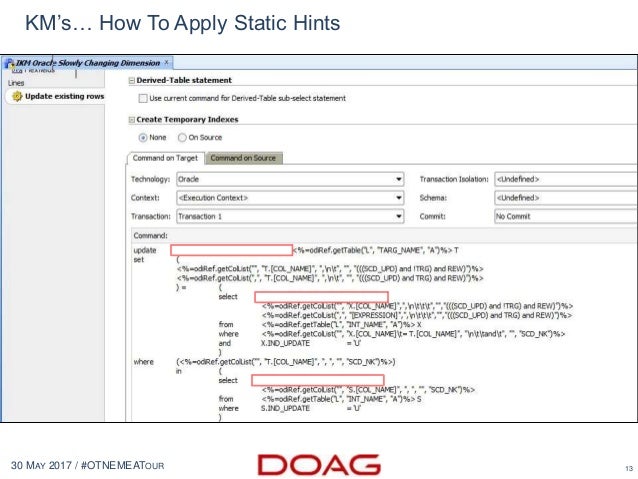Select the None radio button
The height and width of the screenshot is (479, 638).
coord(143,138)
